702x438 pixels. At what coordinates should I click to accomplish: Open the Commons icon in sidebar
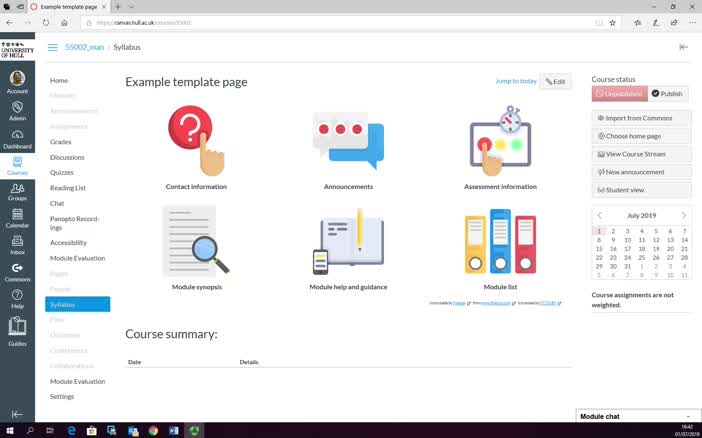17,271
